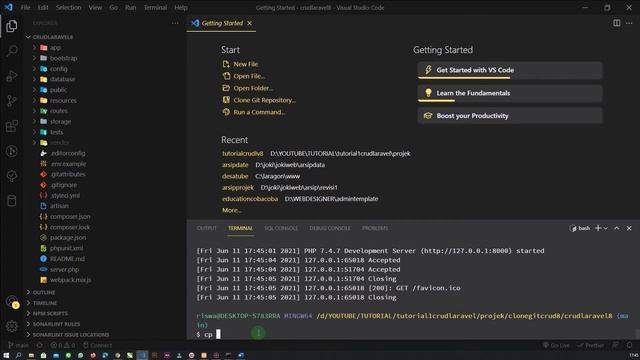Open the Run menu
Image resolution: width=640 pixels, height=360 pixels.
coord(131,7)
